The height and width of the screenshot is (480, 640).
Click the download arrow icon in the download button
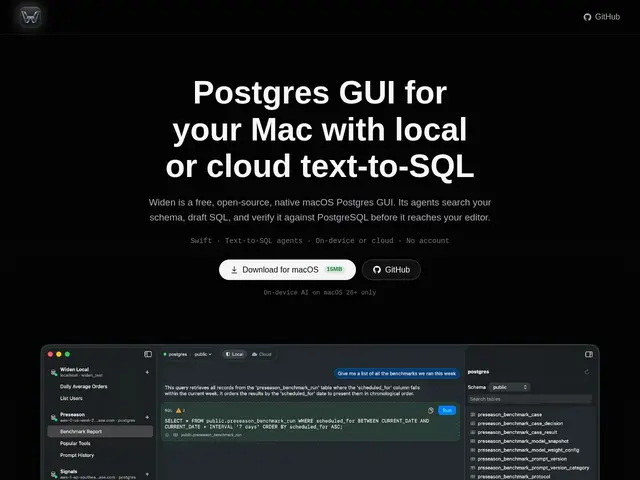[x=234, y=270]
